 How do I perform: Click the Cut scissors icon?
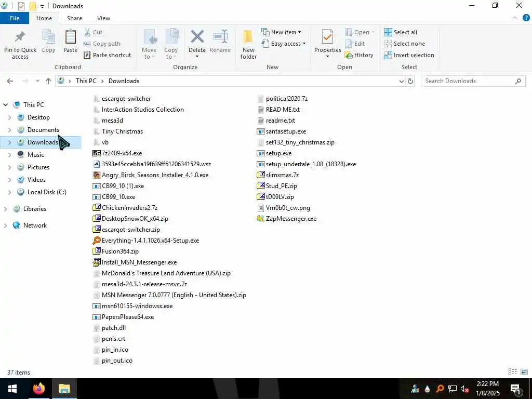[x=87, y=32]
